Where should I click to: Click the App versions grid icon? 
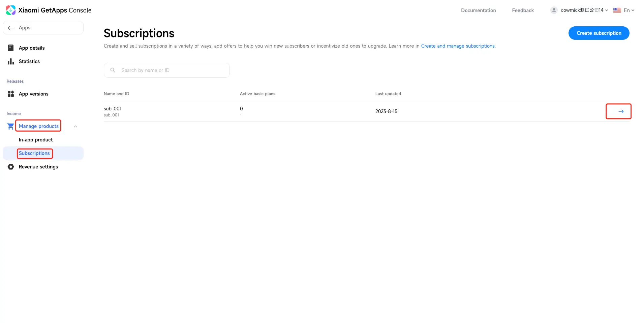tap(11, 94)
